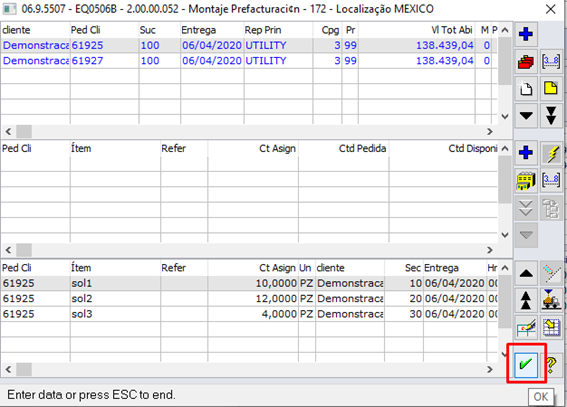The image size is (567, 407).
Task: Click the Suc column header
Action: (x=160, y=30)
